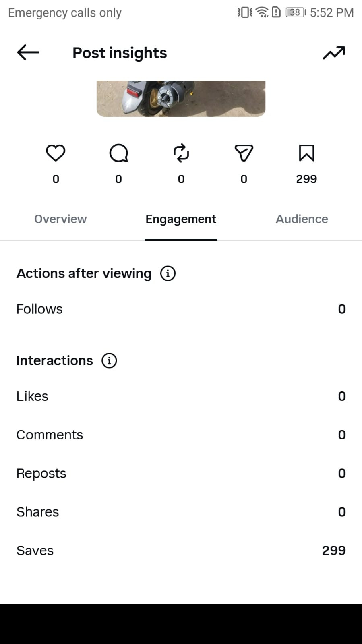
Task: Tap the Saves row
Action: click(181, 551)
